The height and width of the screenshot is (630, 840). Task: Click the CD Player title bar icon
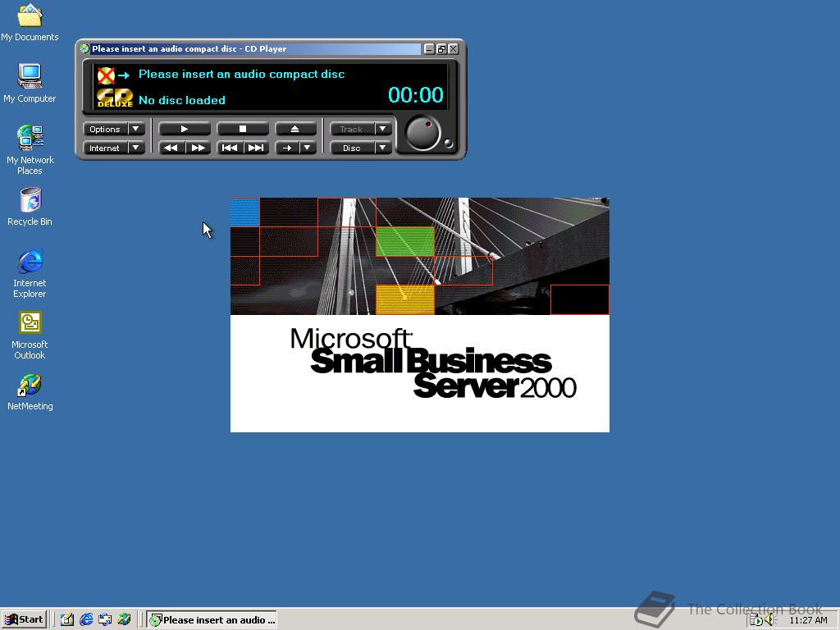tap(84, 48)
